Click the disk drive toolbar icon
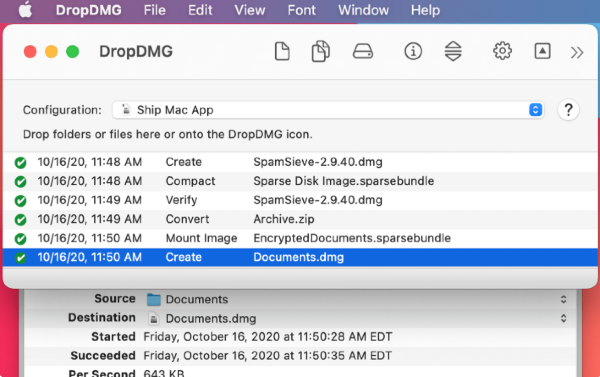Image resolution: width=600 pixels, height=377 pixels. (363, 51)
